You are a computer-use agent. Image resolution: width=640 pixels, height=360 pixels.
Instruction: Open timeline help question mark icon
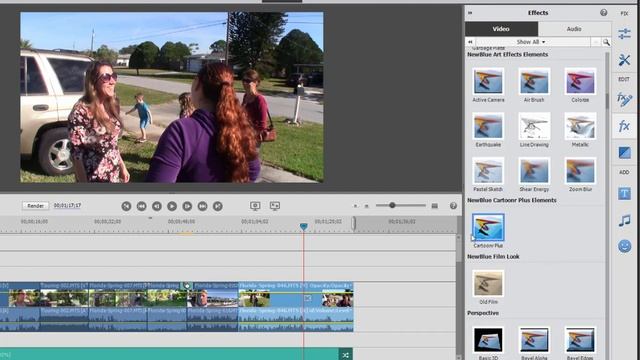453,206
